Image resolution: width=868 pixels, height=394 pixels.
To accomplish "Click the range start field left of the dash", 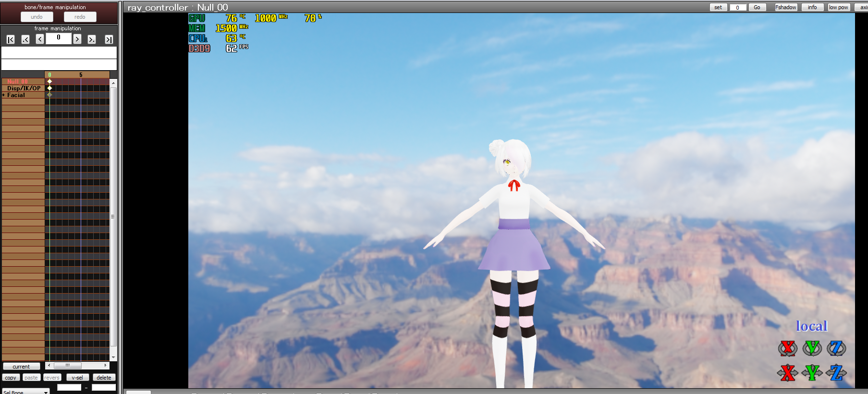I will click(69, 387).
